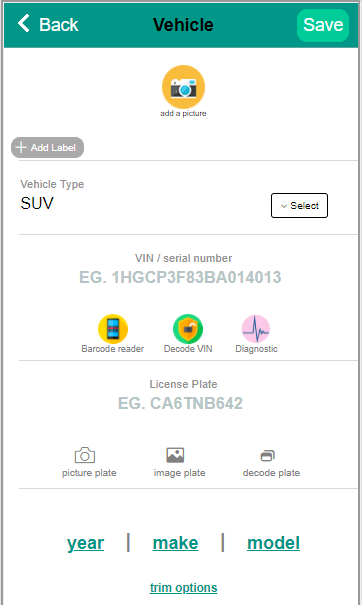Open the model link
The height and width of the screenshot is (605, 362).
click(x=274, y=543)
